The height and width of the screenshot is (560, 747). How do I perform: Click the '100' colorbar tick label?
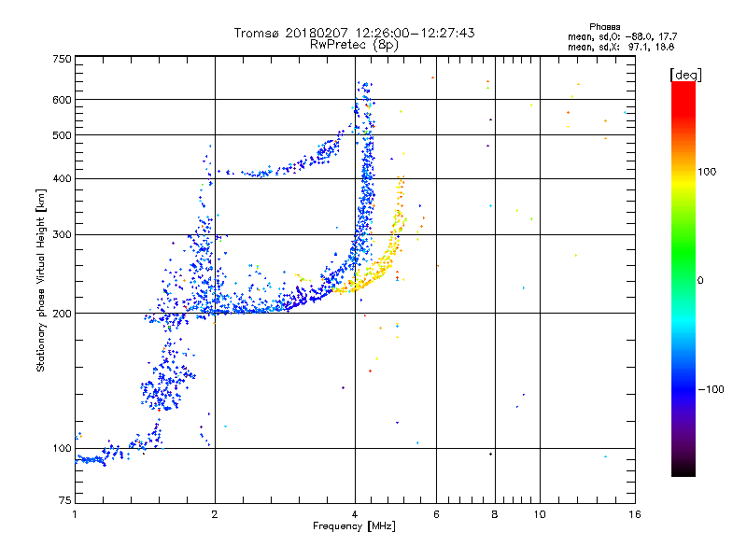tap(707, 172)
